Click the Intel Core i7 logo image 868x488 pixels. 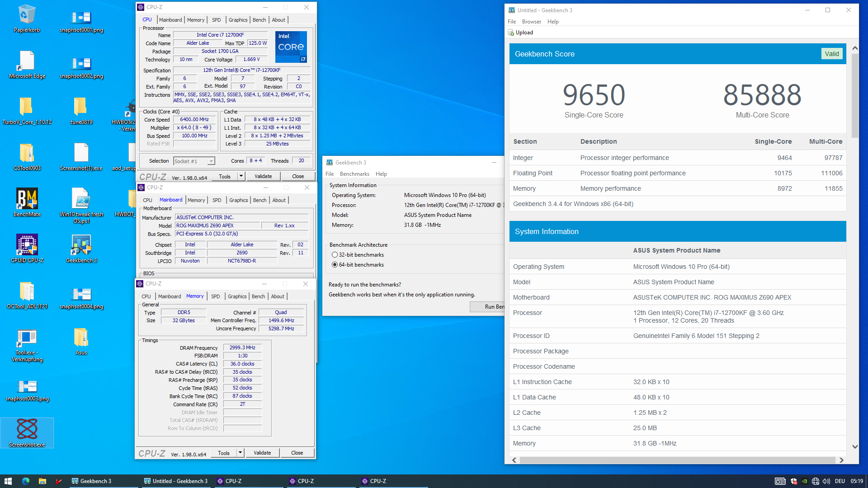coord(291,47)
